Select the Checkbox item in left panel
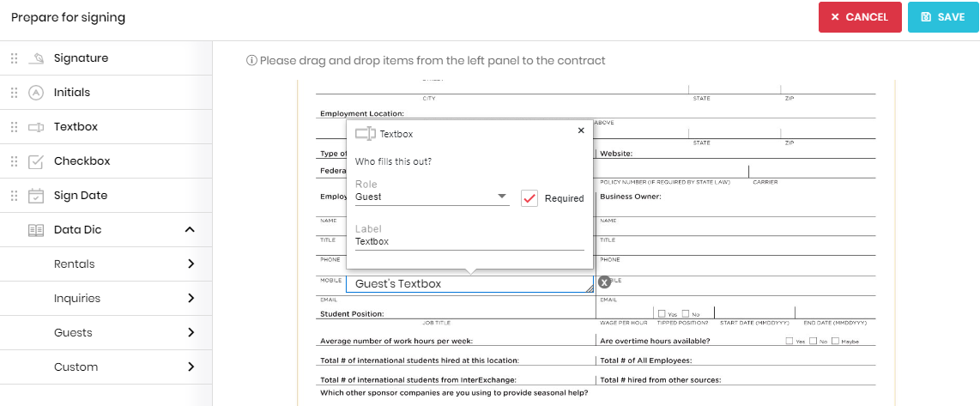980x406 pixels. pos(106,161)
